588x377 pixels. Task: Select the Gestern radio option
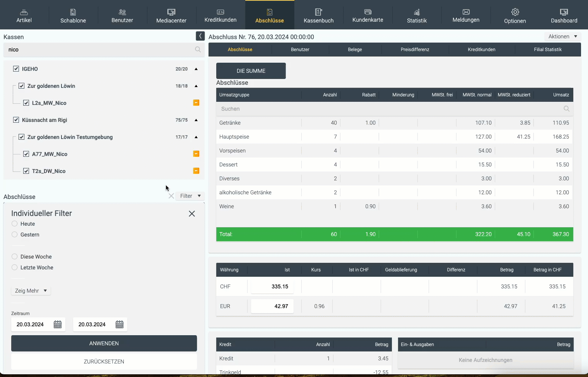click(x=14, y=234)
